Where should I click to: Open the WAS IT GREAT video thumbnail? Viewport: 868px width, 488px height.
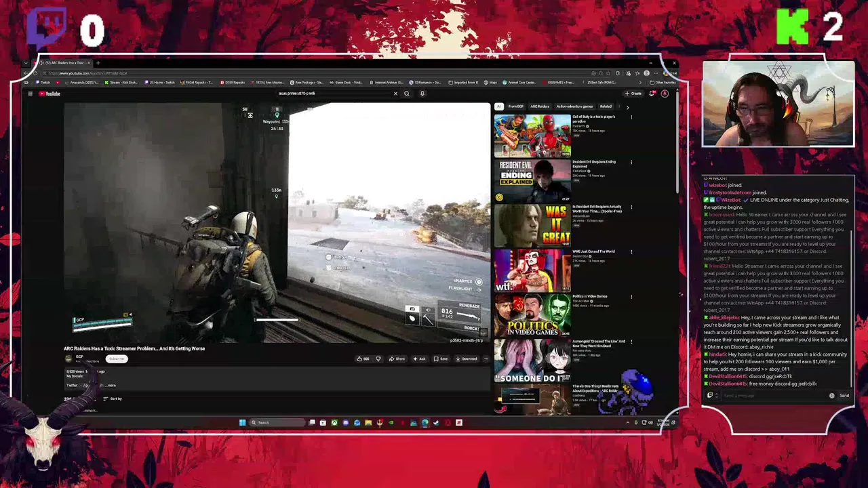pos(532,225)
